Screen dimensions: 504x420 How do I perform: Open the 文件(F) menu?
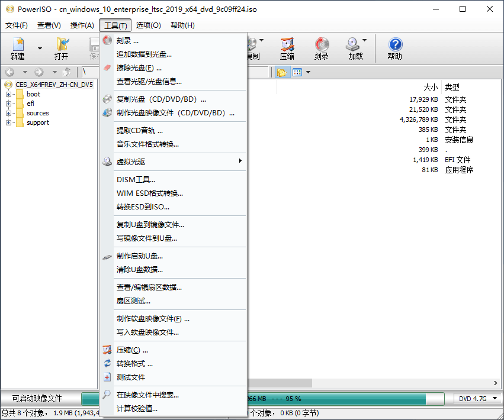(17, 25)
